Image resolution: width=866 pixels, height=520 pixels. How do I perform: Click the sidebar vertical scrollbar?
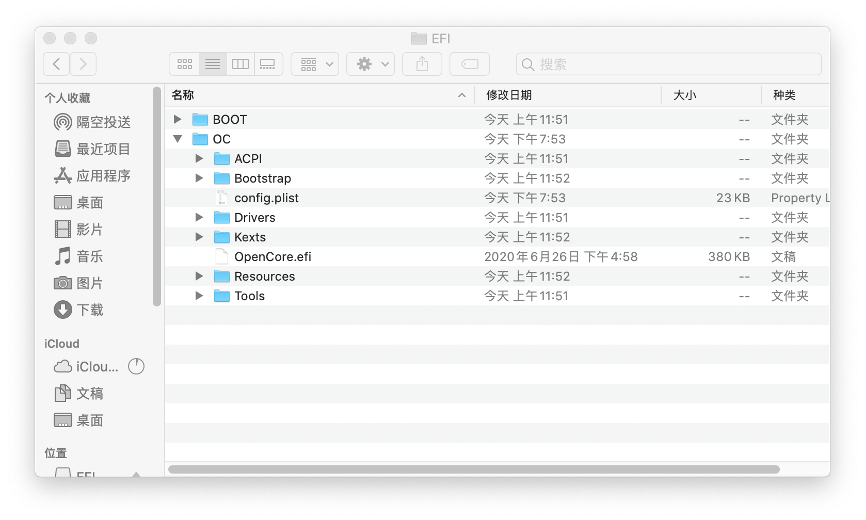tap(157, 196)
